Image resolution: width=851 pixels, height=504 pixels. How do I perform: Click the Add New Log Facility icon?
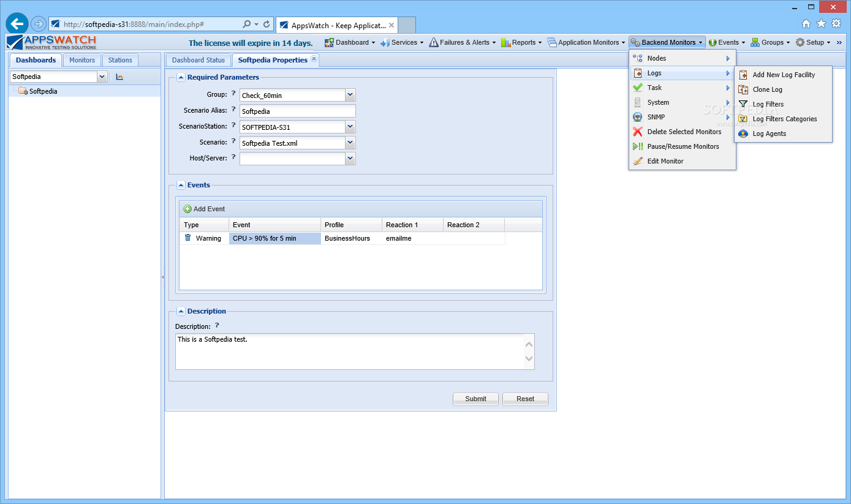743,75
